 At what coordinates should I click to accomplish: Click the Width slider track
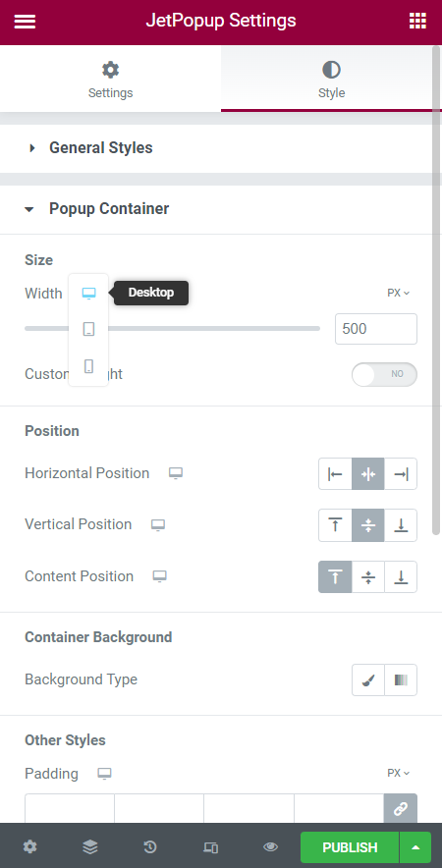click(172, 328)
